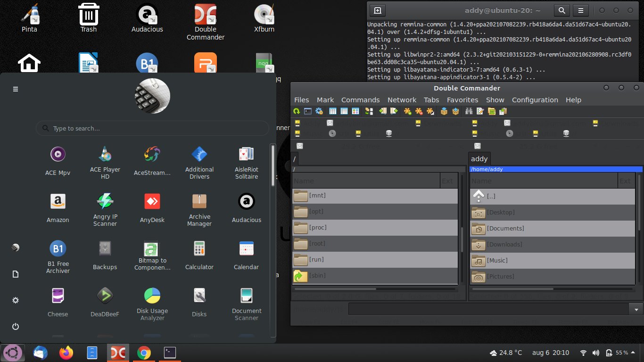Screen dimensions: 644x362
Task: Open options via the blue gear toolbar icon
Action: [319, 111]
